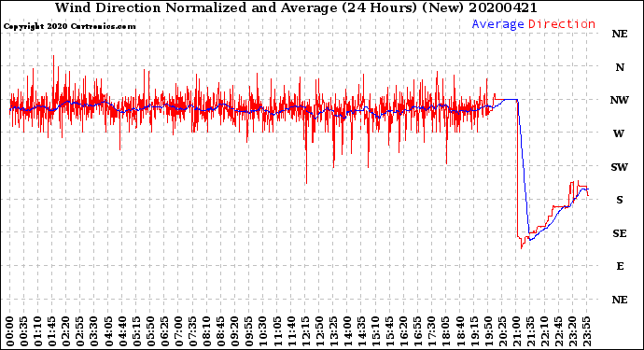Click the 'N' axis label
The width and height of the screenshot is (644, 350).
click(x=620, y=67)
